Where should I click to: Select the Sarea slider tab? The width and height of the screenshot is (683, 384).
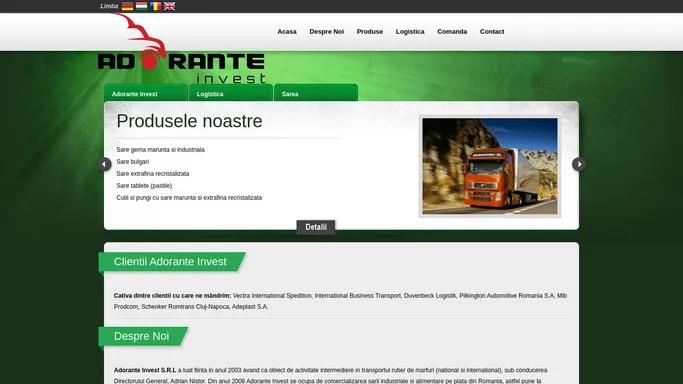pyautogui.click(x=316, y=93)
